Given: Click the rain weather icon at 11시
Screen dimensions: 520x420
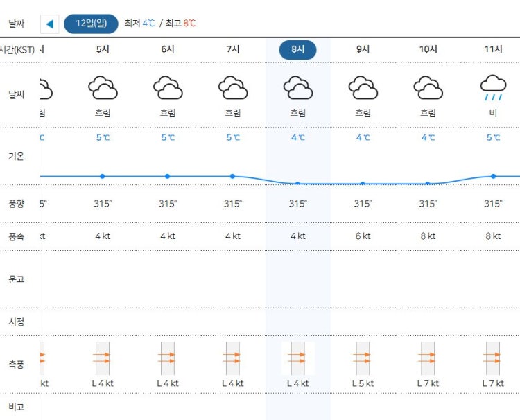Looking at the screenshot, I should (x=493, y=88).
